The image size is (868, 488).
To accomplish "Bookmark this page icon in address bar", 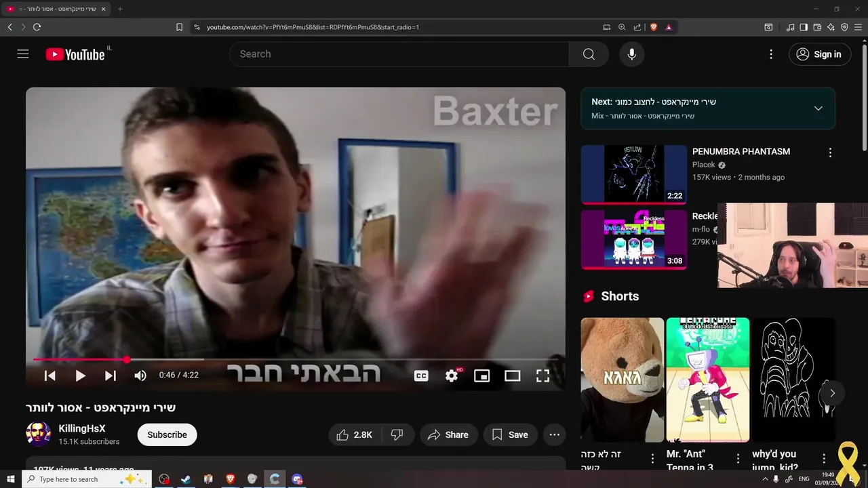I will click(x=179, y=27).
